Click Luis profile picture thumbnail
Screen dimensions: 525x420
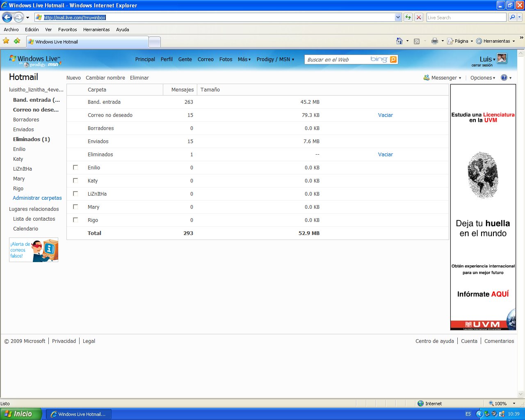pos(502,58)
